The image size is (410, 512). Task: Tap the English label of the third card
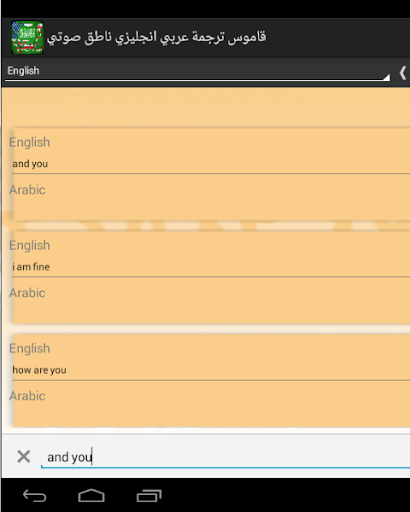point(30,348)
